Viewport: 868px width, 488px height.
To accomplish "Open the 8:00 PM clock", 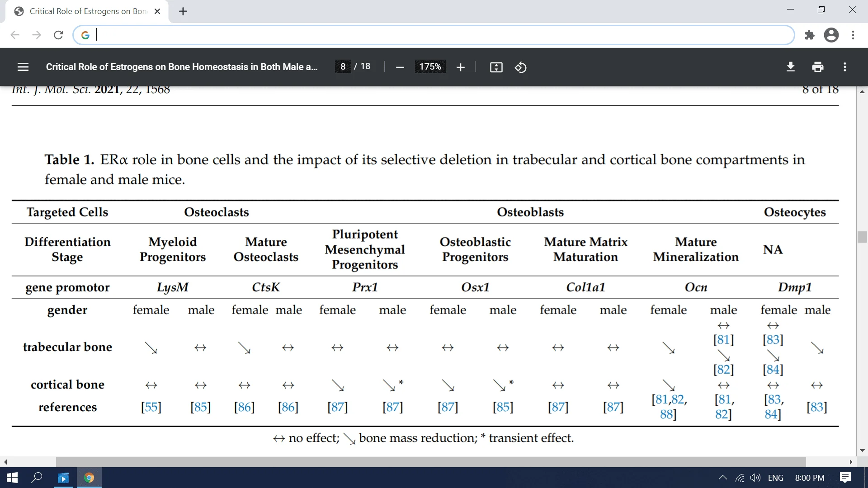I will coord(809,478).
